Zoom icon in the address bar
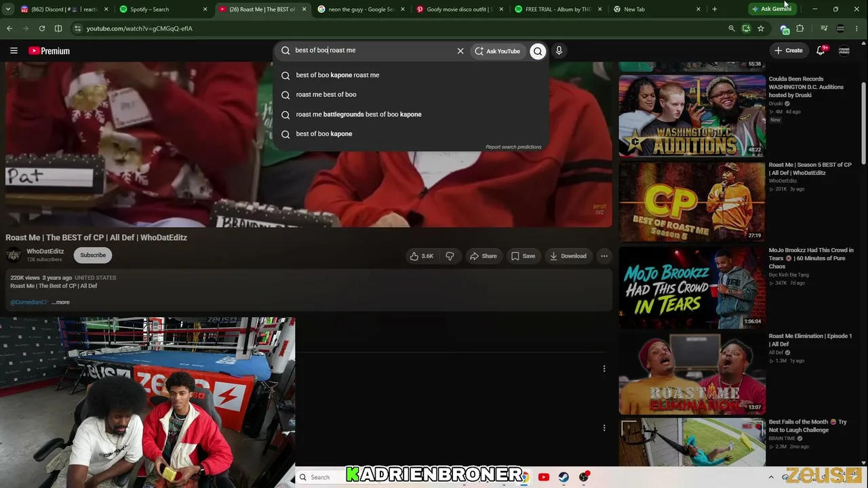This screenshot has width=868, height=488. [732, 28]
